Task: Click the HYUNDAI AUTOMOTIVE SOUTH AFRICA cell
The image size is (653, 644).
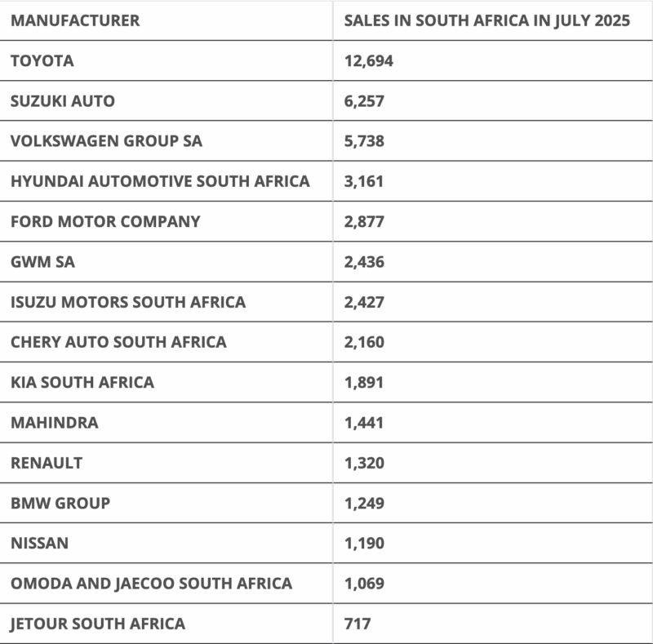Action: coord(160,181)
